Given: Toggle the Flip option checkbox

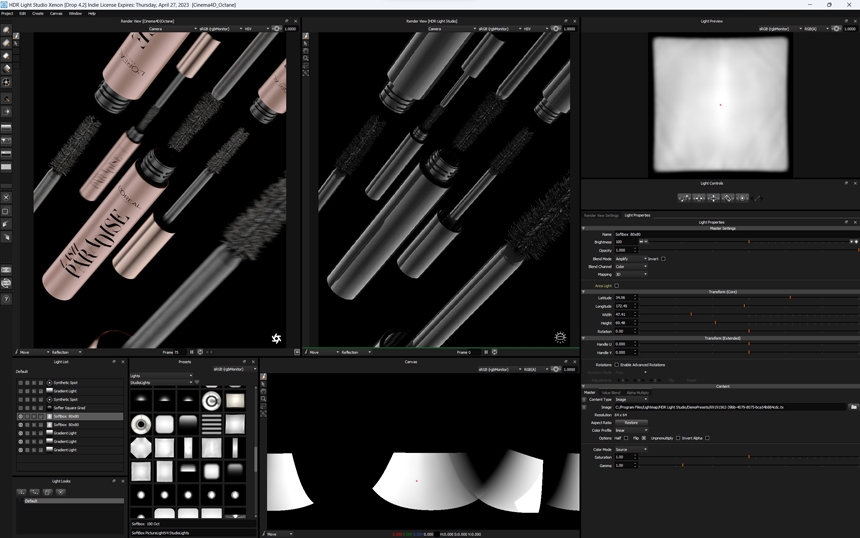Looking at the screenshot, I should point(643,438).
